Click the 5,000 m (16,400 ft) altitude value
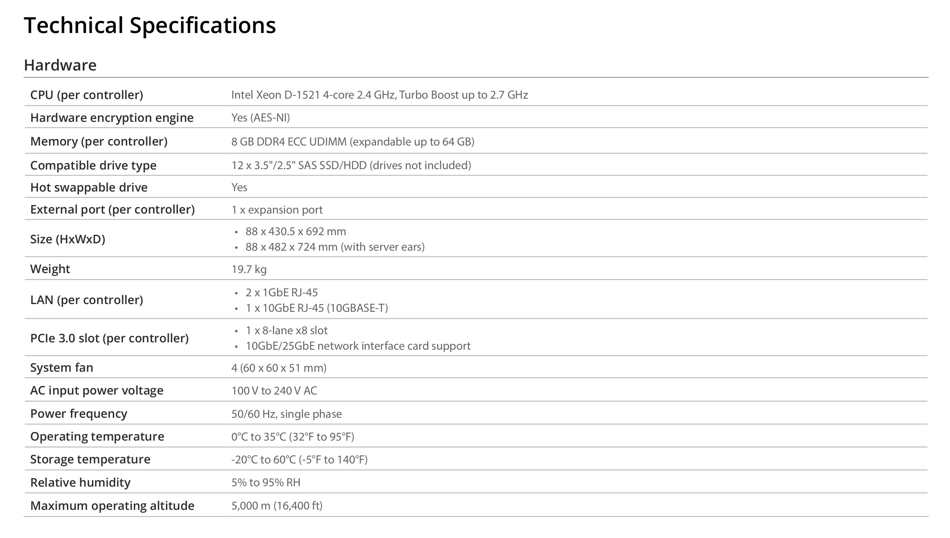The image size is (950, 538). 277,506
